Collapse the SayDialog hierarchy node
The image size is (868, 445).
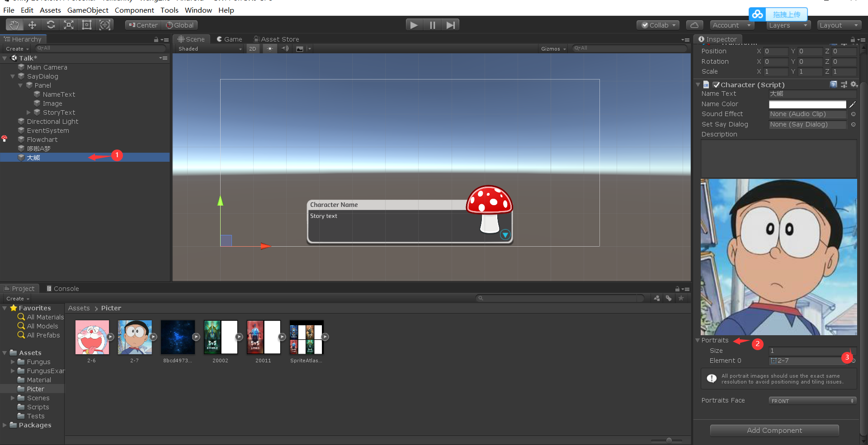coord(13,76)
